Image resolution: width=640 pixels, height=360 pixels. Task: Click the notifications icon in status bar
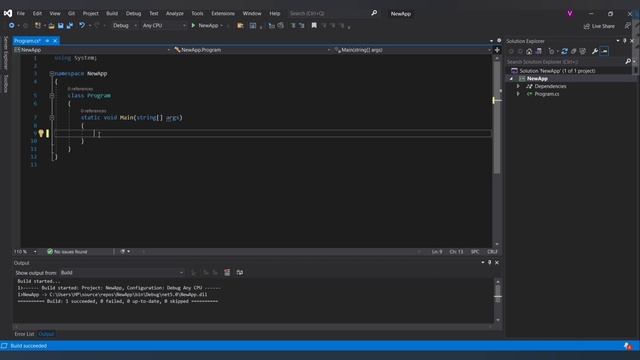628,346
